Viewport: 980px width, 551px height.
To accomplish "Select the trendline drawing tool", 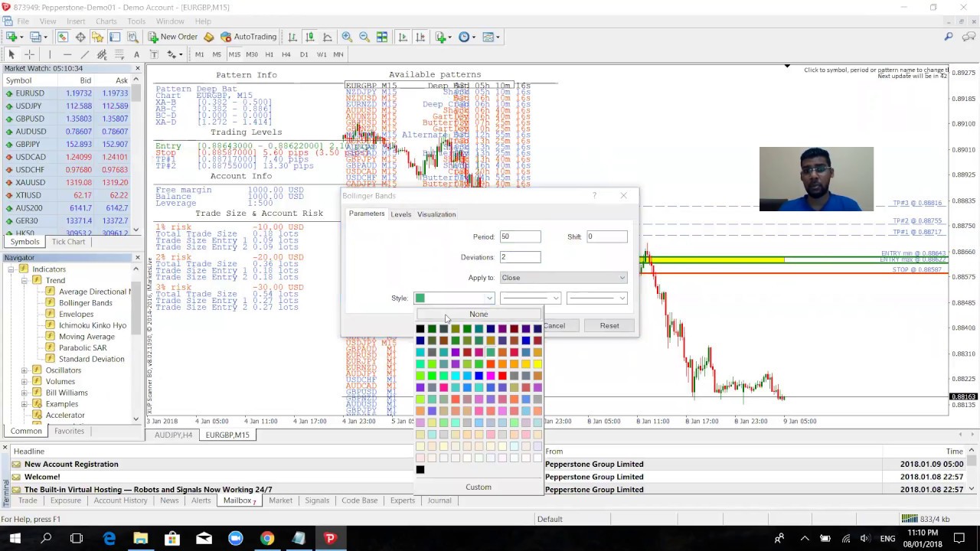I will point(85,54).
